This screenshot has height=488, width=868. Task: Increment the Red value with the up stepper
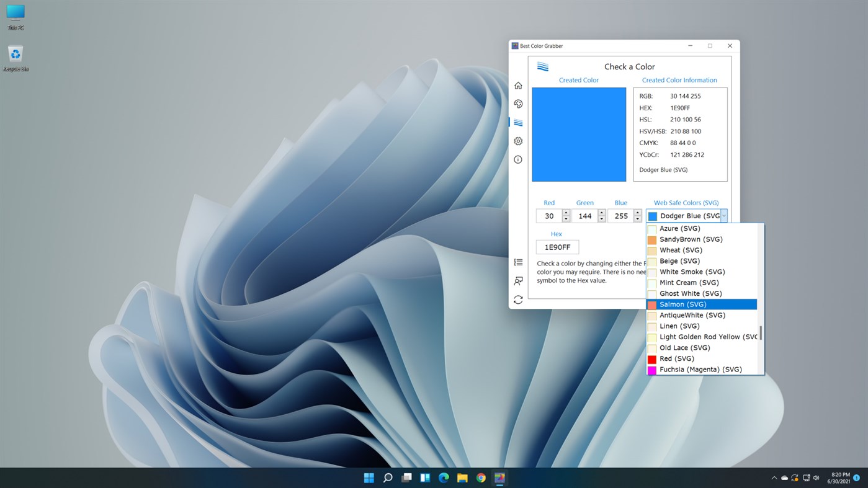pyautogui.click(x=565, y=213)
